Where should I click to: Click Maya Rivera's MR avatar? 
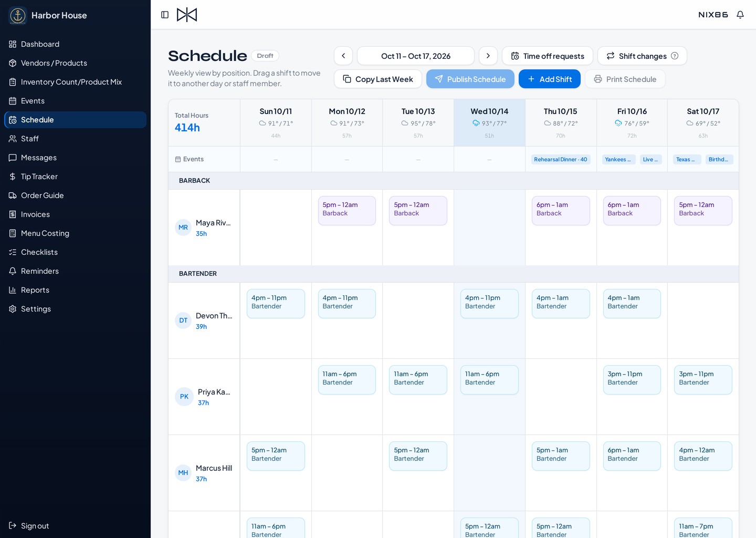click(183, 227)
